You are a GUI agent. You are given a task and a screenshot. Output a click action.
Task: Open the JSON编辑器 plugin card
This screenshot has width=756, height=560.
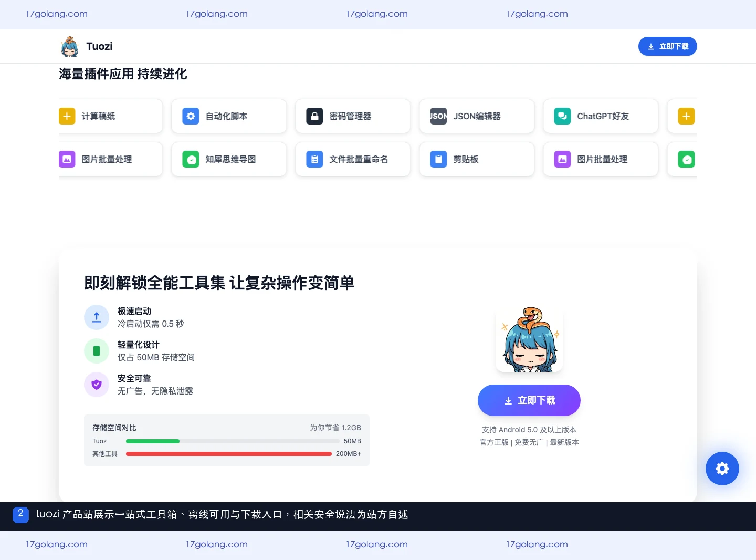tap(477, 116)
